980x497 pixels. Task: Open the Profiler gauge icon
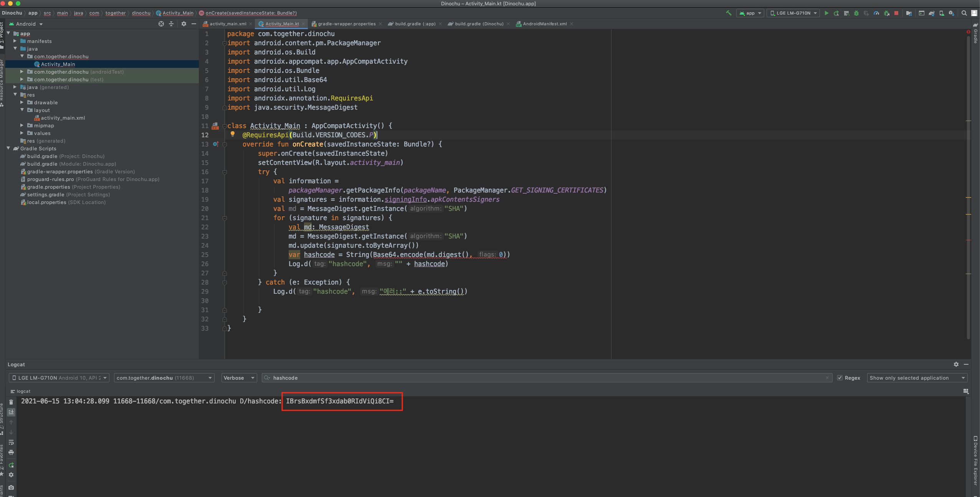(876, 13)
